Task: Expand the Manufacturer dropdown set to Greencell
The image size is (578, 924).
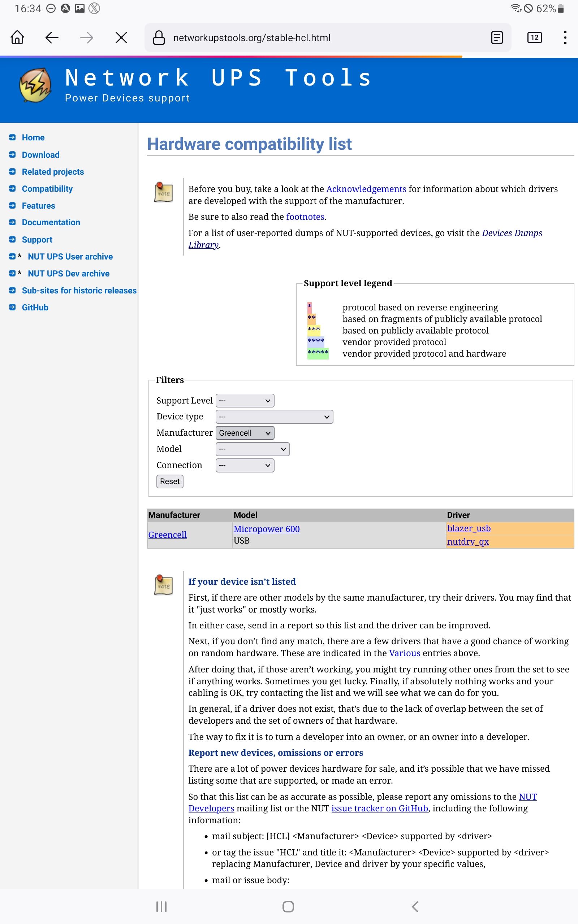Action: pyautogui.click(x=245, y=433)
